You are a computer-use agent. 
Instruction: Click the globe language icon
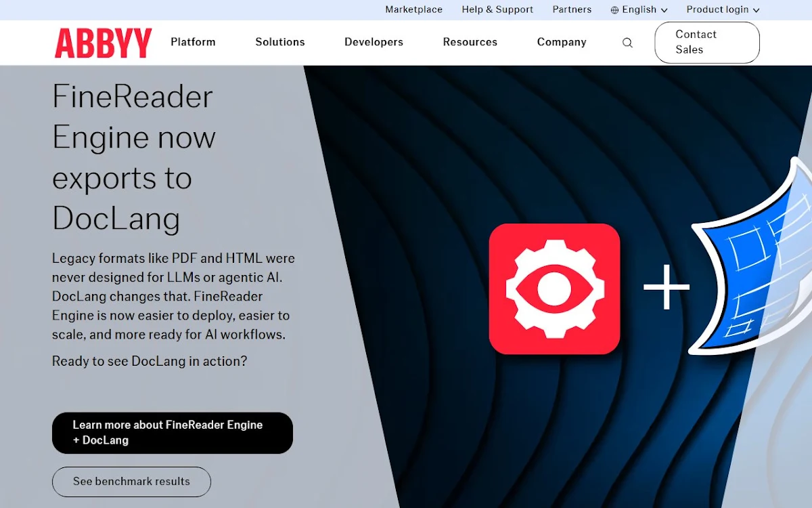point(614,10)
